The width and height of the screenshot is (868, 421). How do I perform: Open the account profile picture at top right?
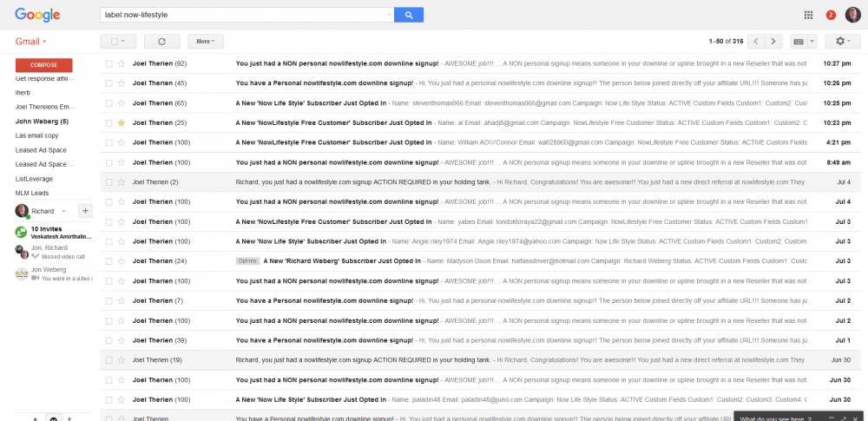852,15
